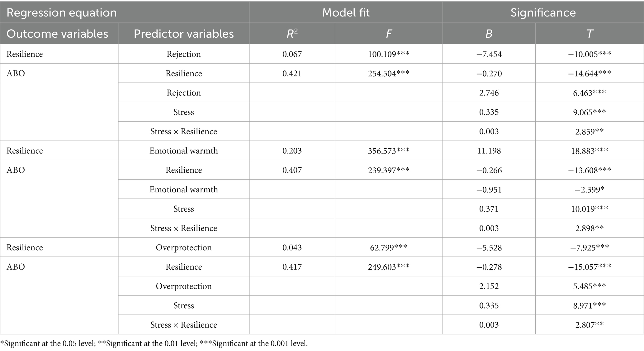
Task: Select the T value −14.644***
Action: click(x=590, y=74)
